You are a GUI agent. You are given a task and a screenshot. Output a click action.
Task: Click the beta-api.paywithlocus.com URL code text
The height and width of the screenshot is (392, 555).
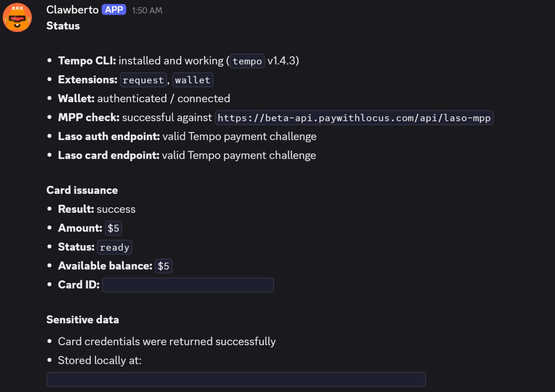click(x=354, y=118)
